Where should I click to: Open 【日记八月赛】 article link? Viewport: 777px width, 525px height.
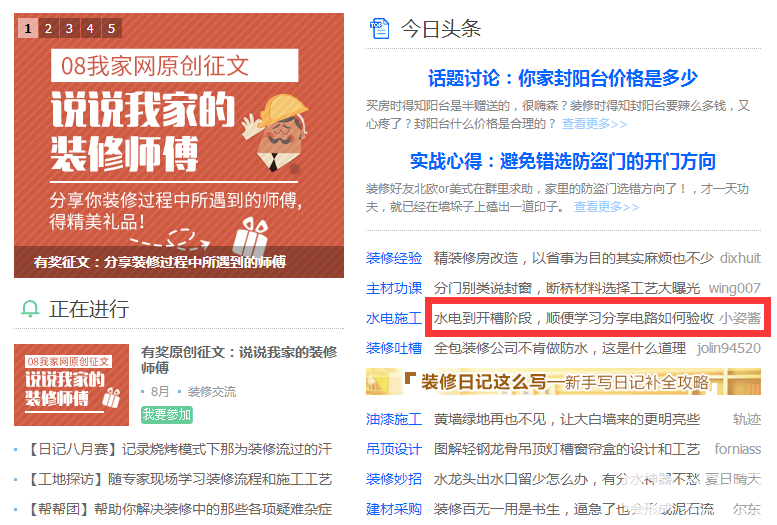pos(178,450)
